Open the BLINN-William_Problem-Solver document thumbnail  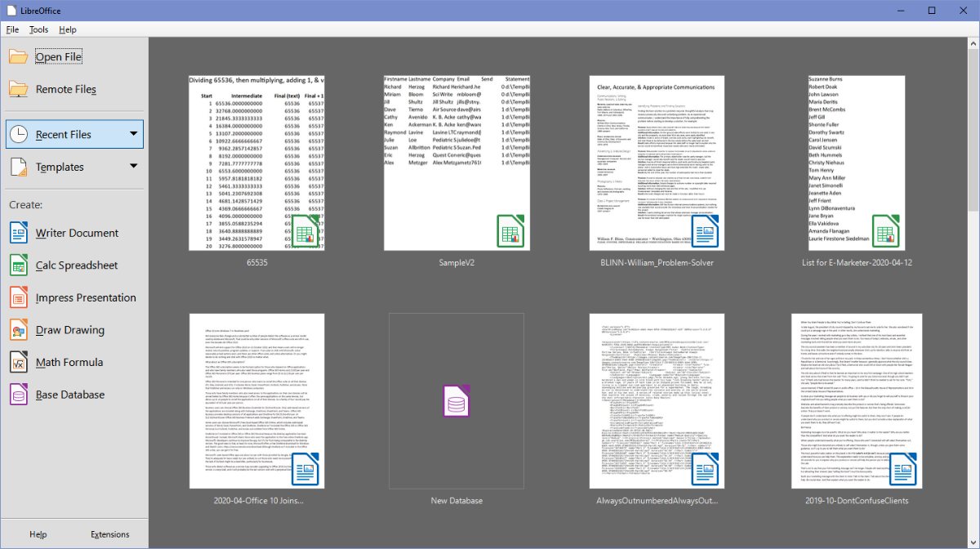657,163
